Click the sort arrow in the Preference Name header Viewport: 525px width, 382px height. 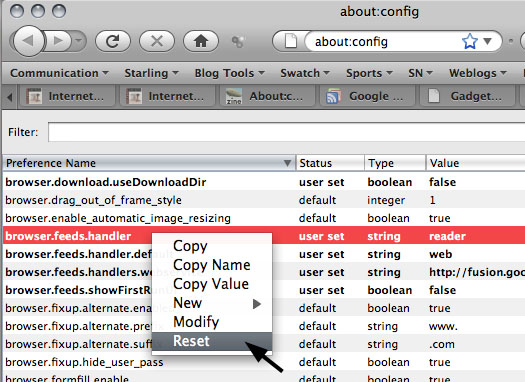[x=287, y=163]
